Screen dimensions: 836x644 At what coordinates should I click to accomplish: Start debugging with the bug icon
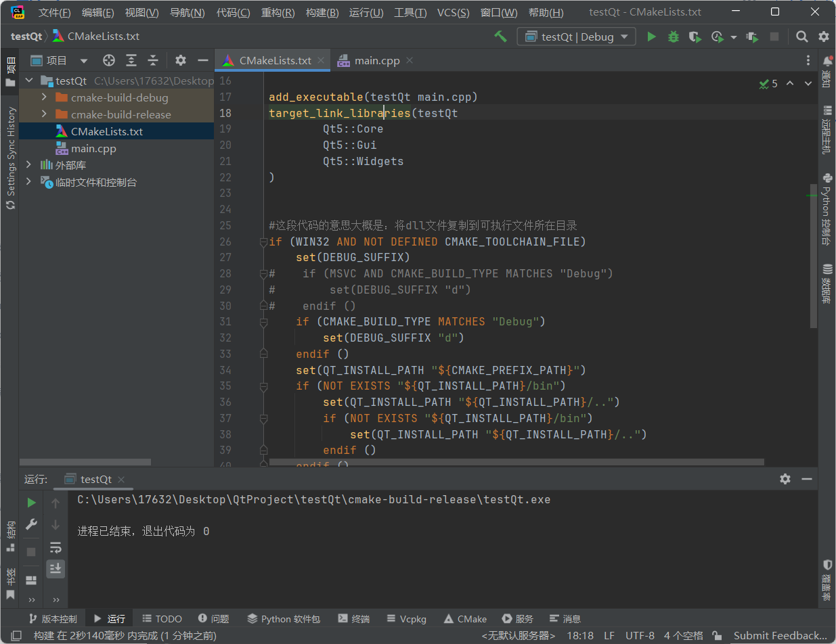pyautogui.click(x=673, y=37)
